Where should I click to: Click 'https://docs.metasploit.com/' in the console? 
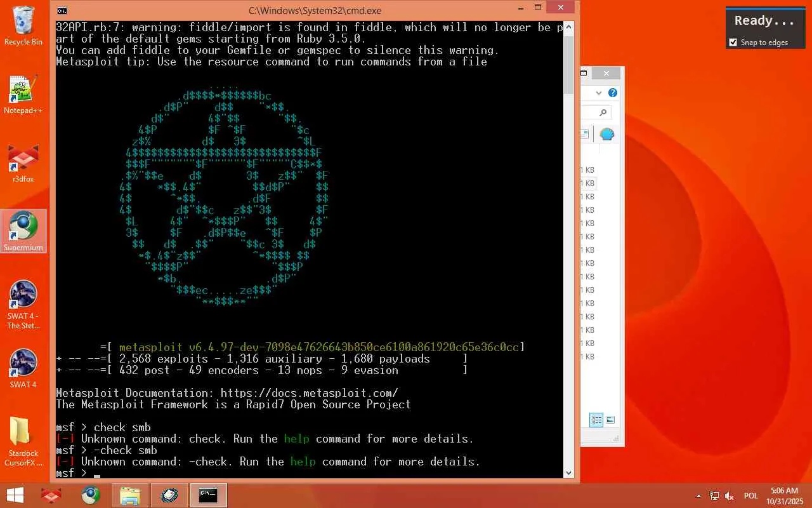coord(310,393)
